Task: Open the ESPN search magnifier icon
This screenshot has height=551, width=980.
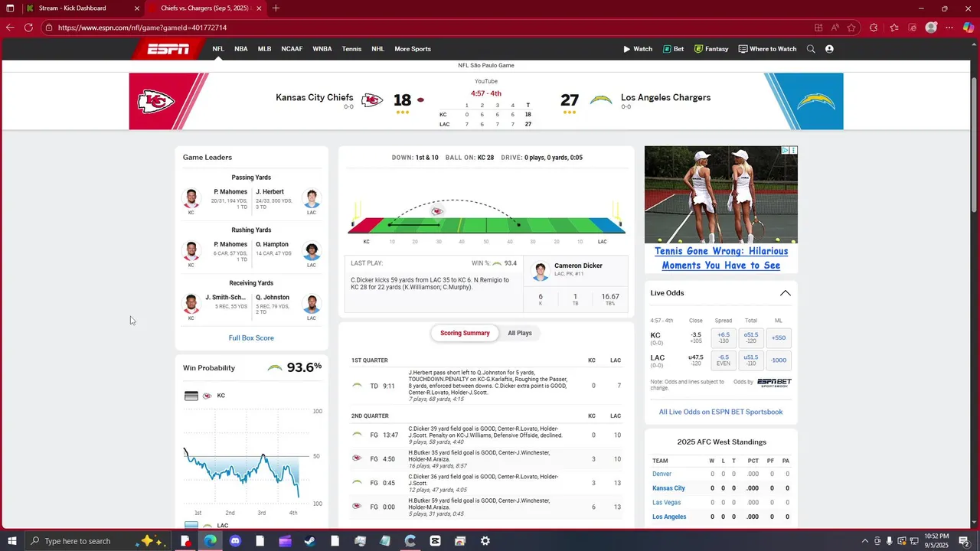Action: point(811,49)
